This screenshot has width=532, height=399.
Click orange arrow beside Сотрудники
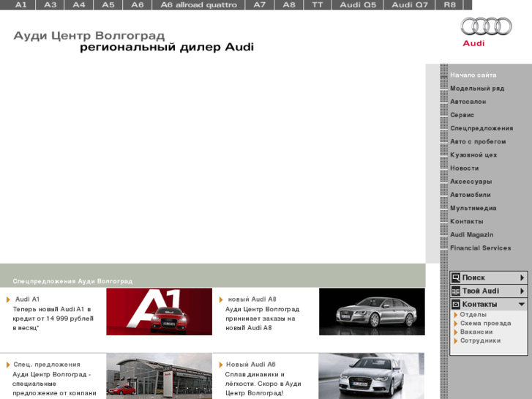(x=456, y=341)
